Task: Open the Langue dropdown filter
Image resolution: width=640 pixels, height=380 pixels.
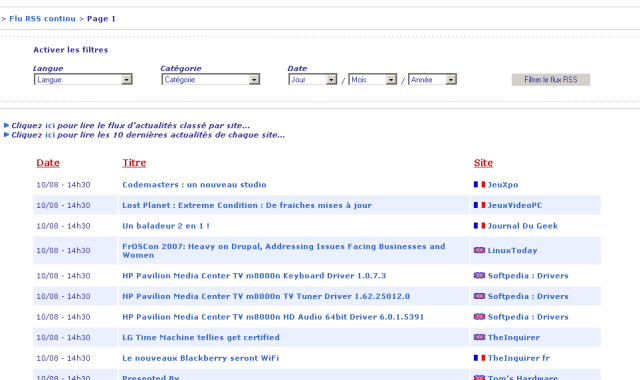Action: [83, 80]
